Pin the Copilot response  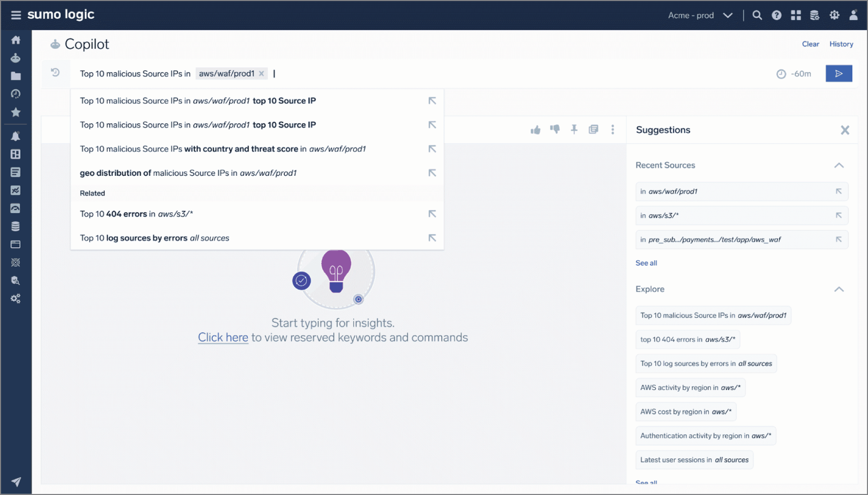[x=574, y=129]
